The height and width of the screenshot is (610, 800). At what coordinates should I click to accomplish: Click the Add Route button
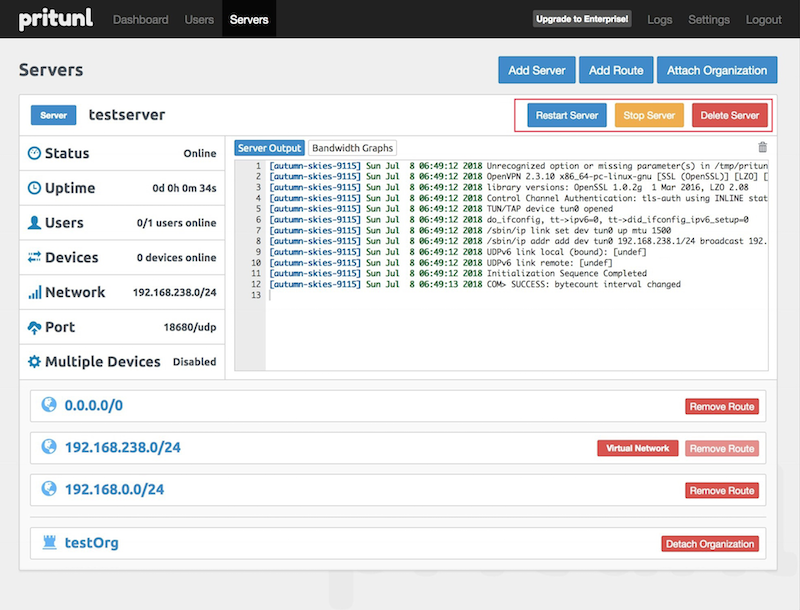pos(616,70)
